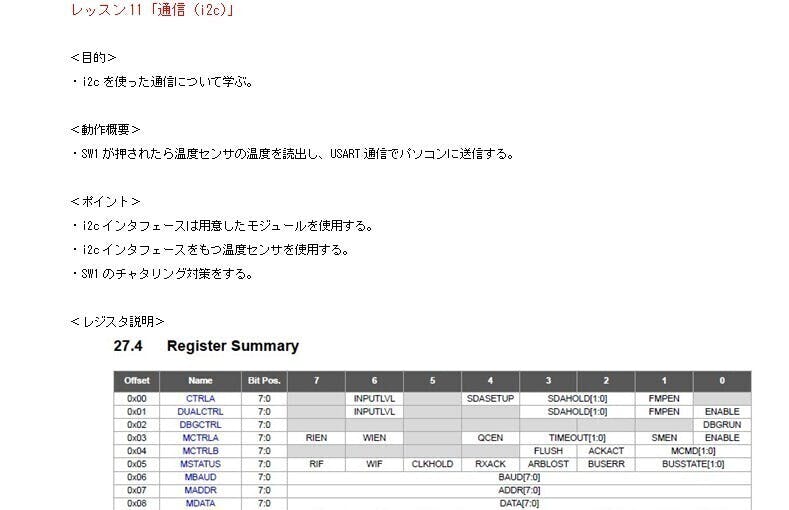The width and height of the screenshot is (789, 510).
Task: Select the MBAUD register name
Action: point(201,477)
